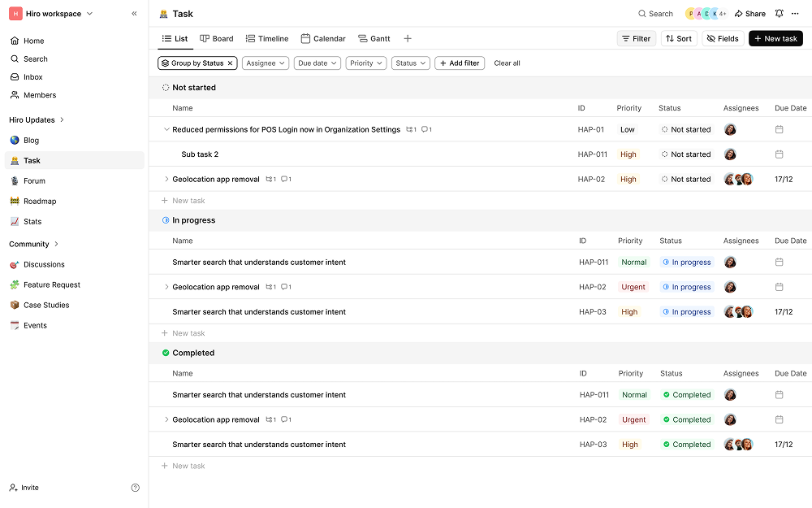Expand Community section chevron

point(57,244)
